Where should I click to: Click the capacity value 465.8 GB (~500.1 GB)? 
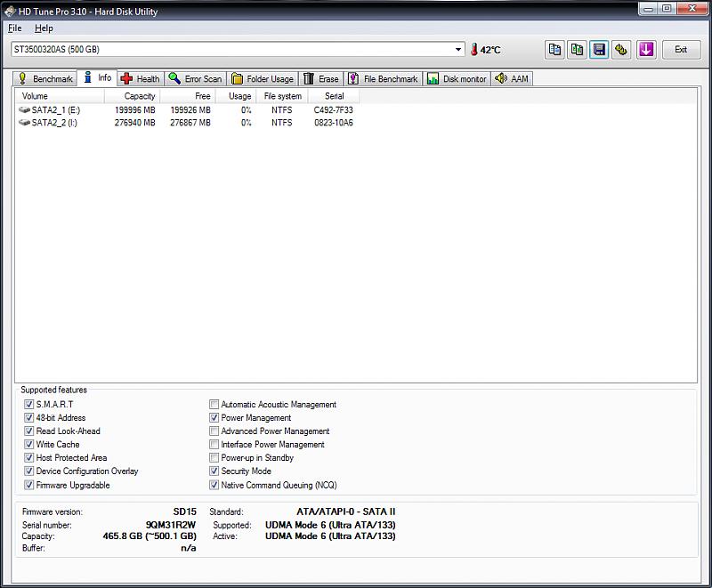(150, 536)
